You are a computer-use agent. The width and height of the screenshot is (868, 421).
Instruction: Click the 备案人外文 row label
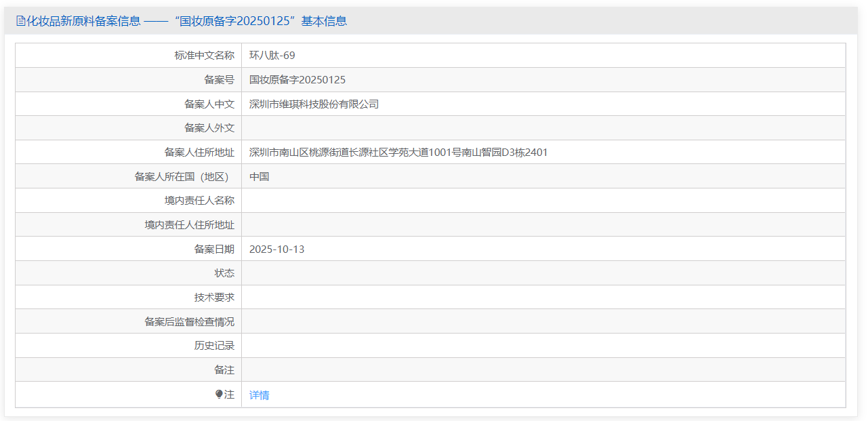pyautogui.click(x=210, y=127)
